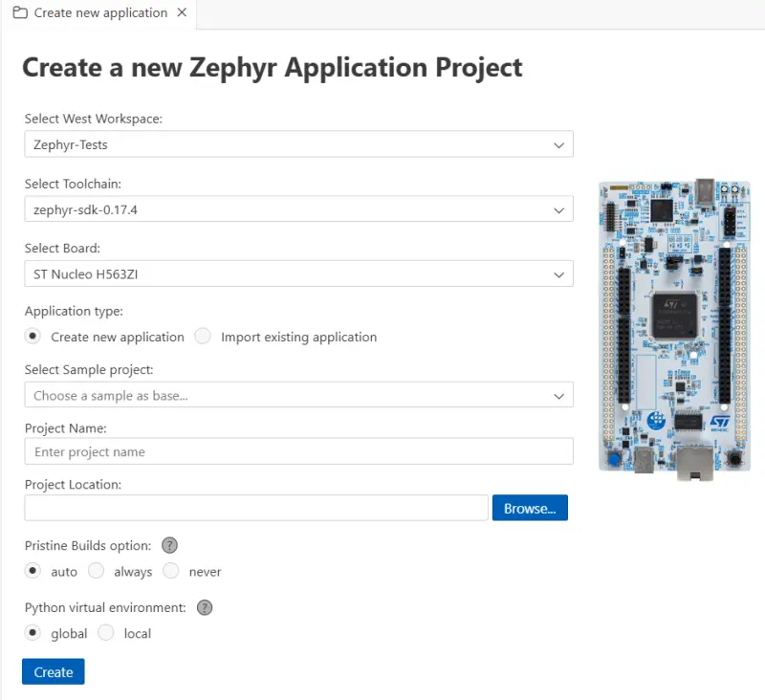This screenshot has width=765, height=700.
Task: Click the Create button
Action: pyautogui.click(x=54, y=672)
